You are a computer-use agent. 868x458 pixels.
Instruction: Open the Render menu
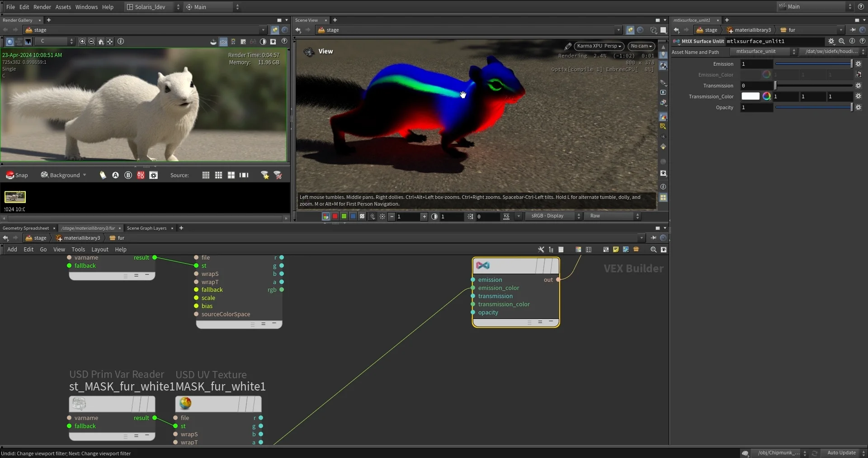[x=42, y=7]
